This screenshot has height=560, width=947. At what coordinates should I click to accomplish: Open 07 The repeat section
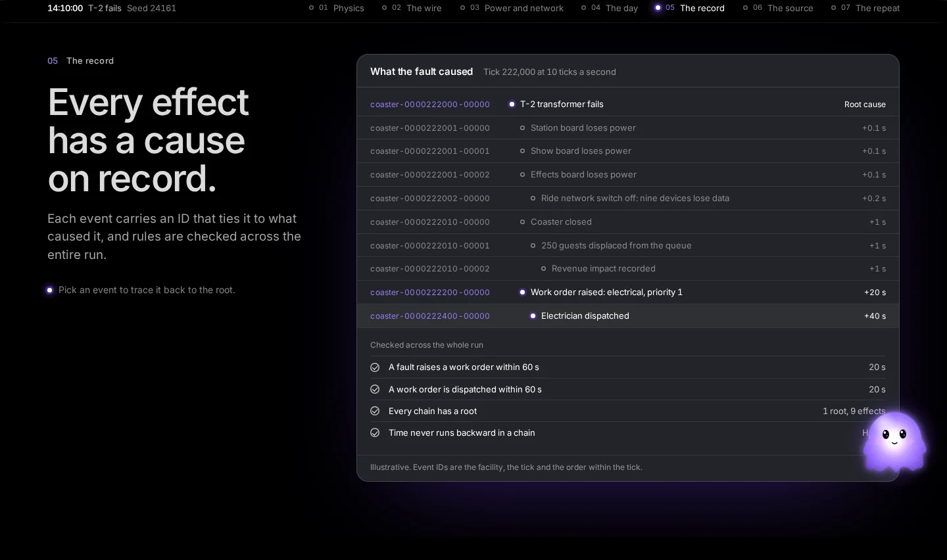click(865, 8)
